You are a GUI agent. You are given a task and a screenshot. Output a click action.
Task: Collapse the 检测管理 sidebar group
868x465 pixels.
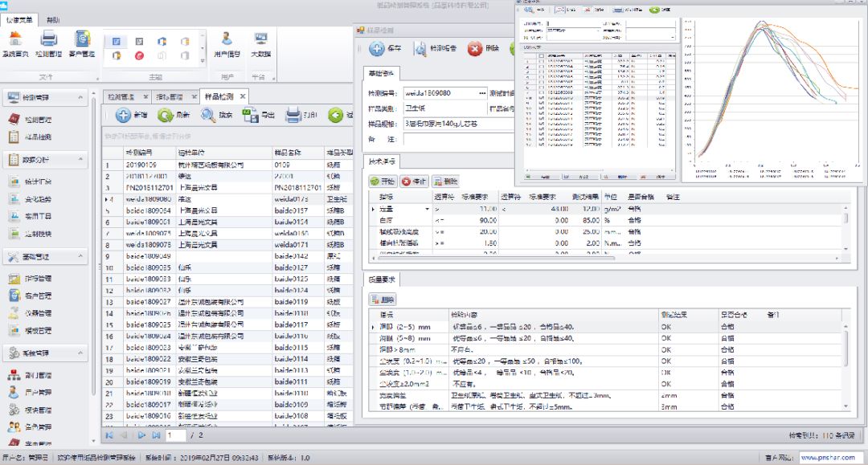click(x=80, y=97)
